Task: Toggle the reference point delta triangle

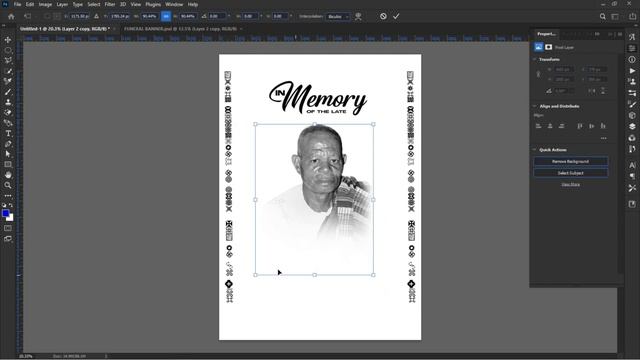Action: pos(96,16)
